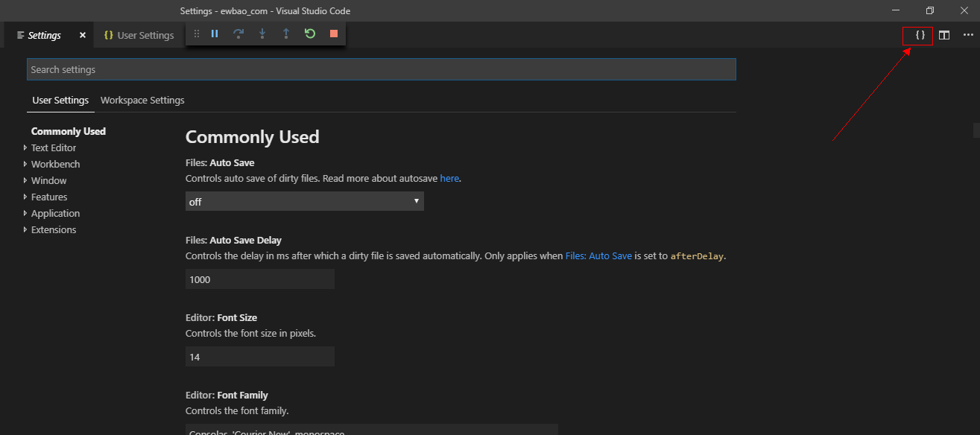980x435 pixels.
Task: Expand the Workbench category
Action: pyautogui.click(x=55, y=164)
